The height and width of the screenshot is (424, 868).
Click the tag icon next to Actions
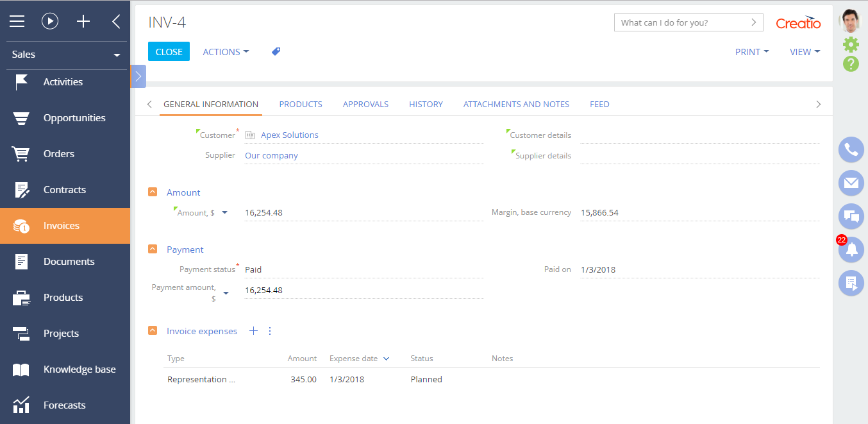click(276, 52)
